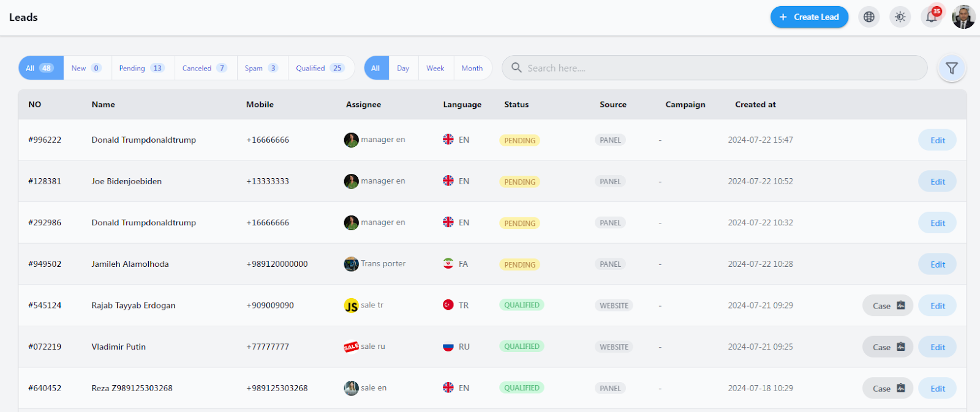The width and height of the screenshot is (980, 412).
Task: Click the Created at column header
Action: pyautogui.click(x=755, y=105)
